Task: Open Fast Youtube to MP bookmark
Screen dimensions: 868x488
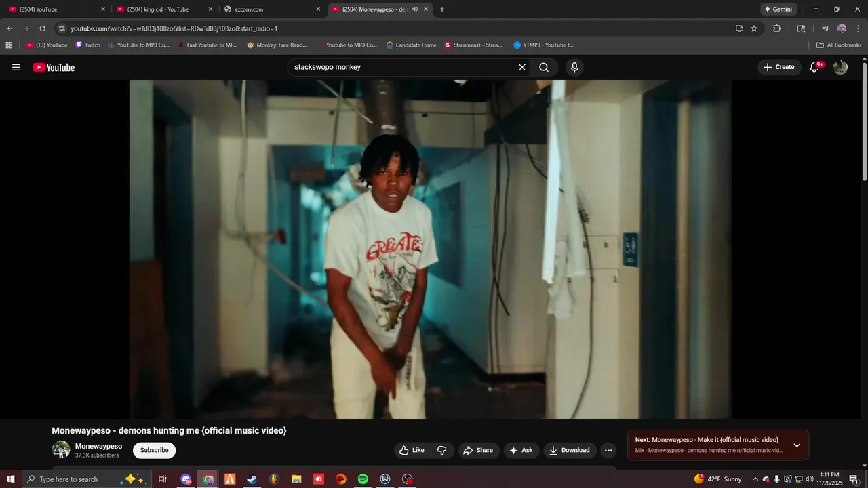Action: pos(208,45)
